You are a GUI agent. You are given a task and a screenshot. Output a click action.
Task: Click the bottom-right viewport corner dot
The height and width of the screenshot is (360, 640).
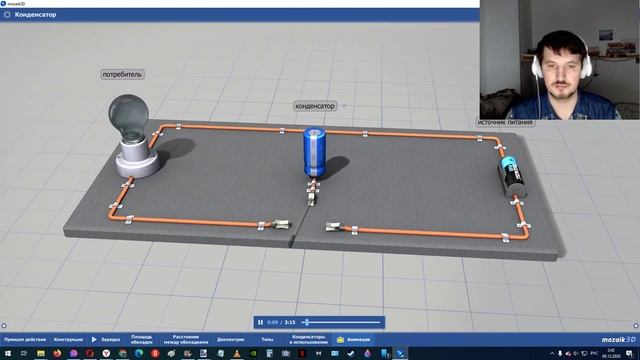[636, 326]
